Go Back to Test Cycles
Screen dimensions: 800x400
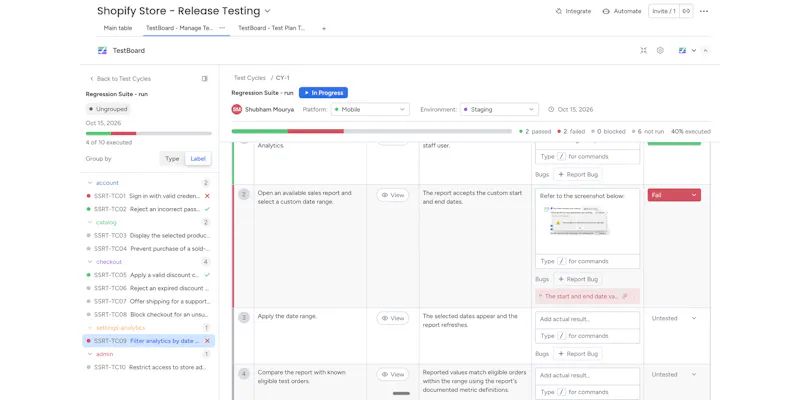(120, 79)
